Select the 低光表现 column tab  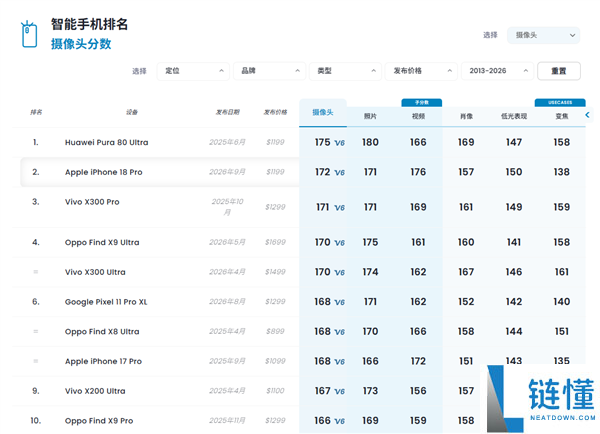pos(514,116)
